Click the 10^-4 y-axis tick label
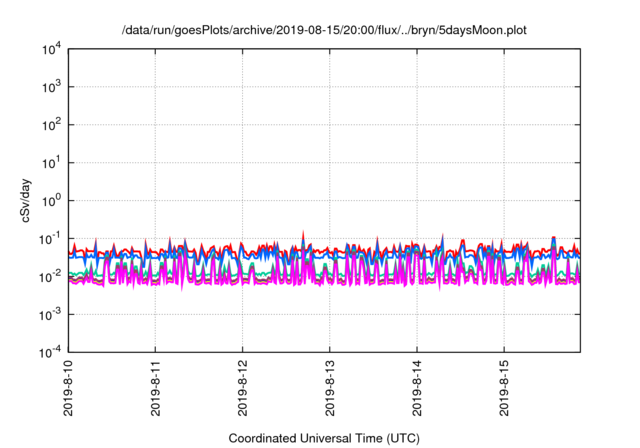640x448 pixels. click(x=50, y=352)
